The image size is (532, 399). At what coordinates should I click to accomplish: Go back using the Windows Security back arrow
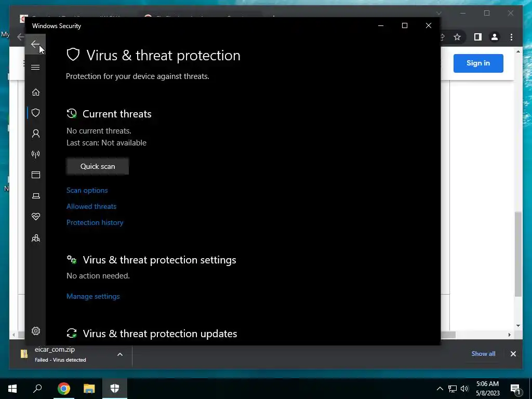point(35,44)
